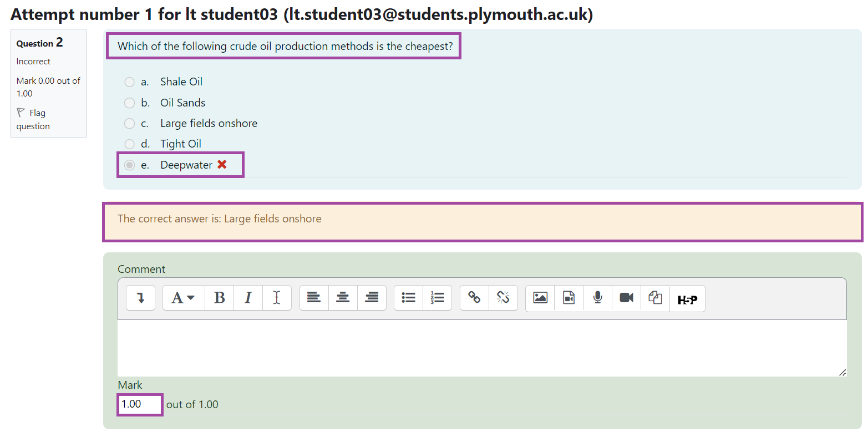The width and height of the screenshot is (868, 437).
Task: Click the insert H5P icon
Action: click(687, 298)
